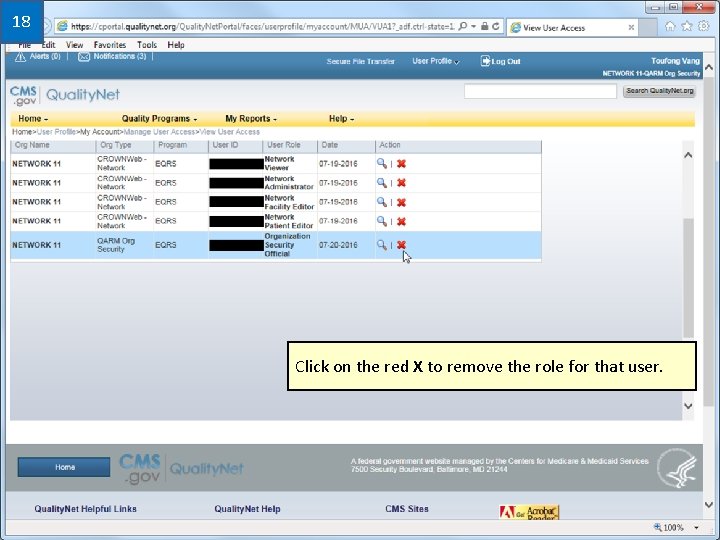Click Search QualityNet.org button
720x540 pixels.
coord(659,91)
